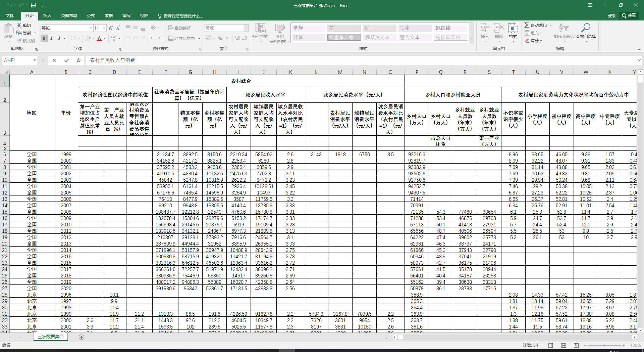
Task: Click the 共享 (Share) button
Action: click(x=629, y=16)
